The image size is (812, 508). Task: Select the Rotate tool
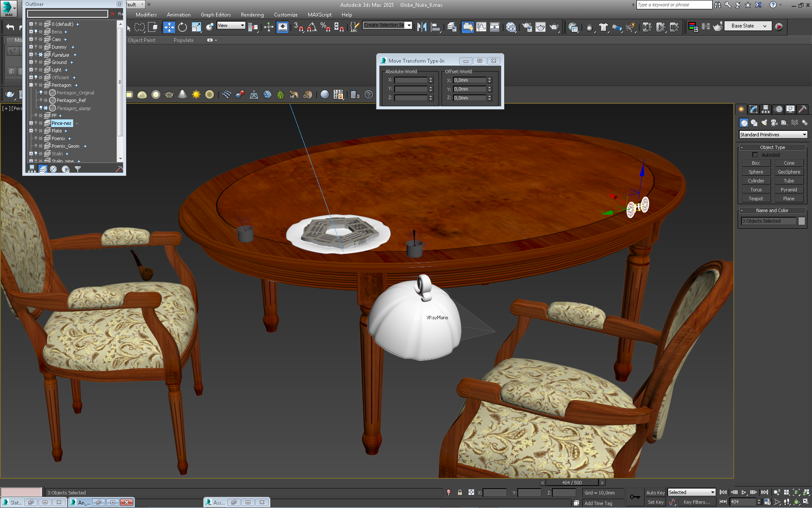(x=182, y=27)
